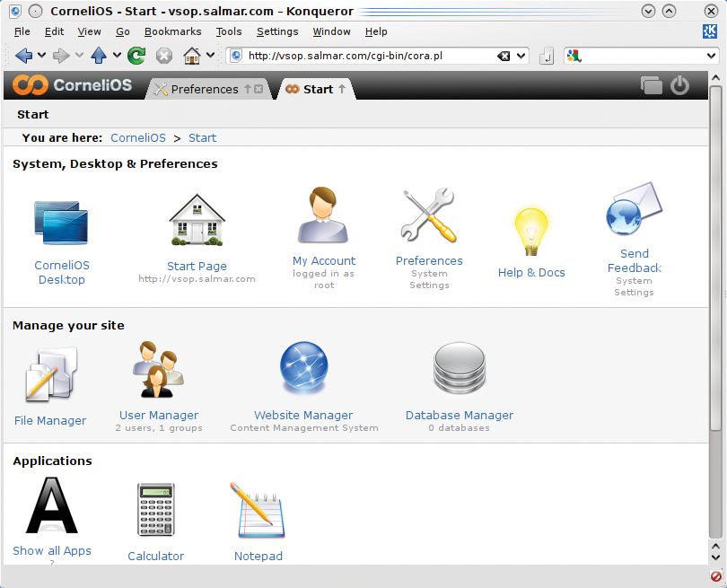Click the scroll up arrow atop the page scrollbar
This screenshot has height=588, width=727.
pos(716,77)
